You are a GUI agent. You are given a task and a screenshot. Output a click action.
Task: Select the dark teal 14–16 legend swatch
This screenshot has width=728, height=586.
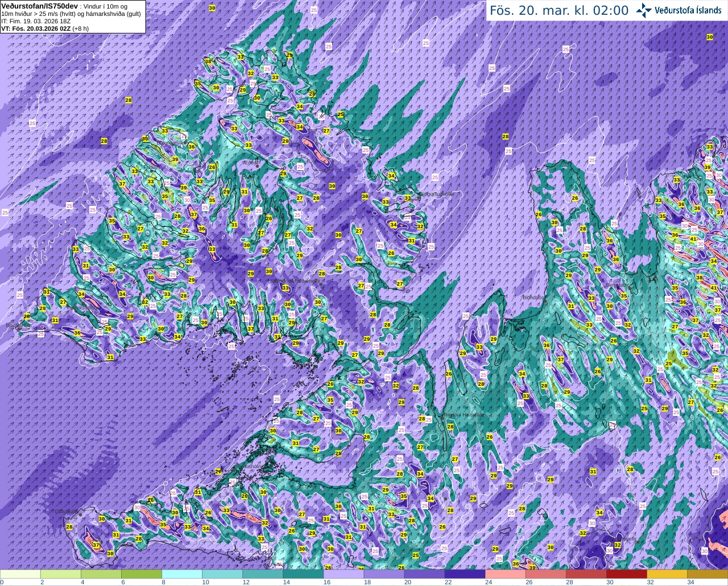click(303, 573)
